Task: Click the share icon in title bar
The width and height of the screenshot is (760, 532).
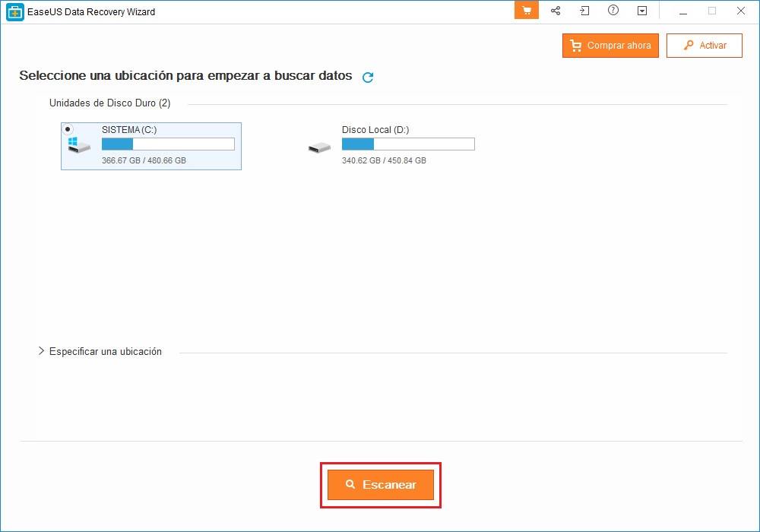Action: pyautogui.click(x=556, y=11)
